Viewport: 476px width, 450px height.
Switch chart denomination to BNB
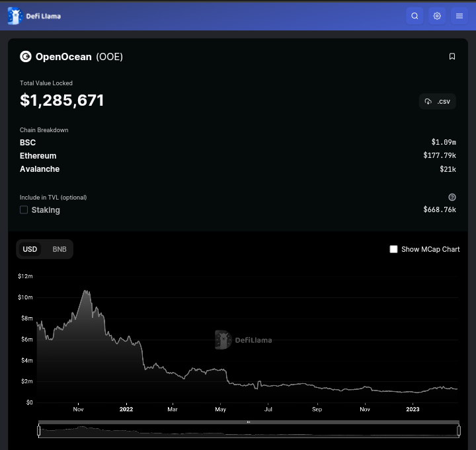[x=59, y=249]
